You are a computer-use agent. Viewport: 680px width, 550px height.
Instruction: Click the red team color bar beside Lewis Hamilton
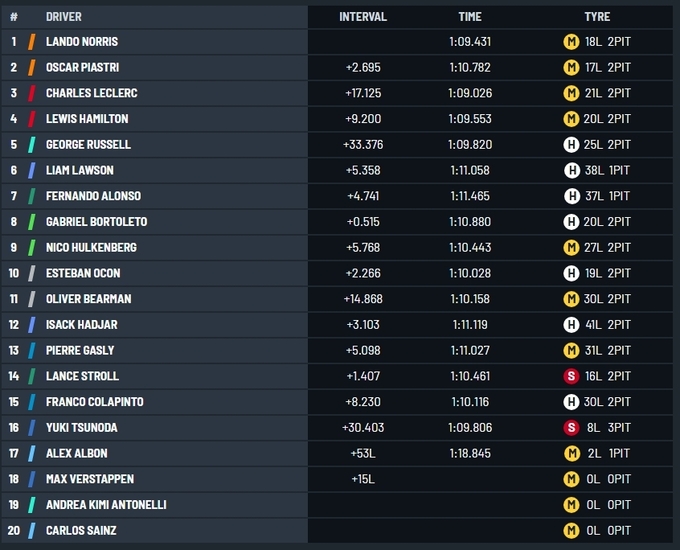32,119
